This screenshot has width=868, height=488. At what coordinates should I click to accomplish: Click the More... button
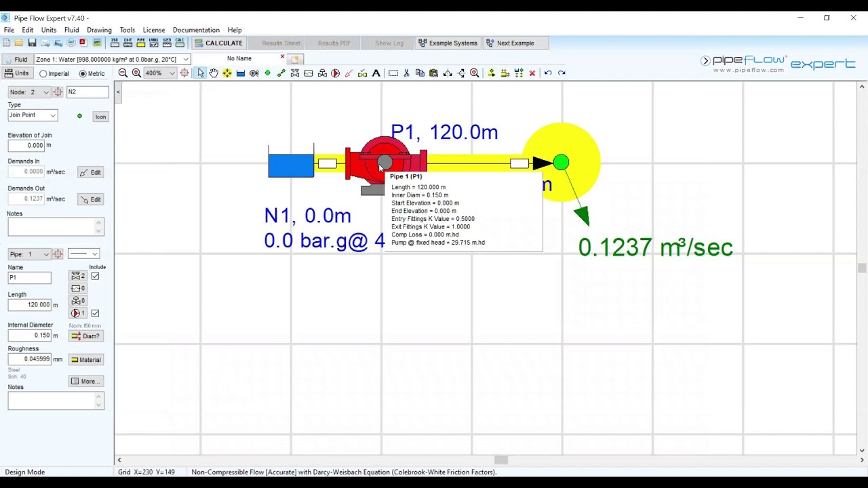[85, 382]
